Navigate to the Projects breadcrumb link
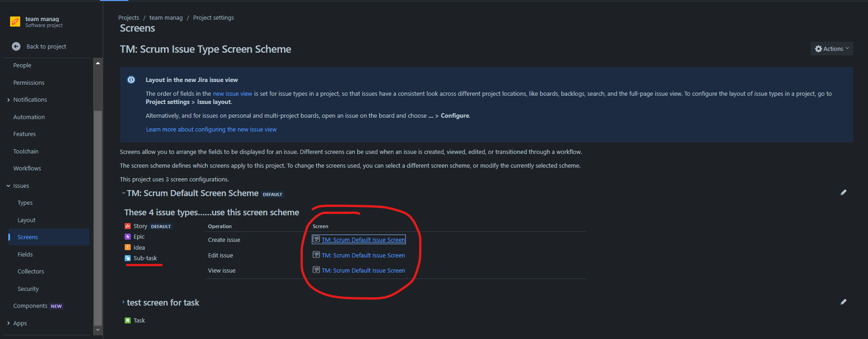868x339 pixels. (x=128, y=17)
